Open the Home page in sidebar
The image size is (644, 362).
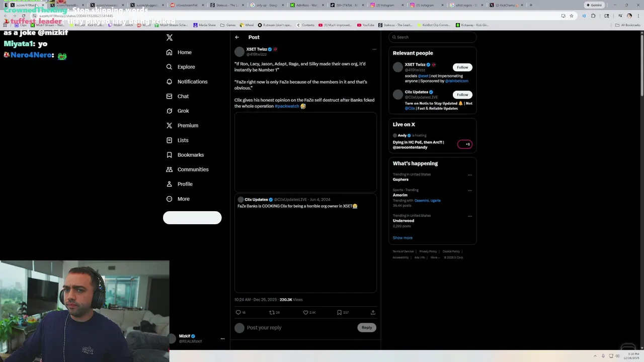pos(179,52)
